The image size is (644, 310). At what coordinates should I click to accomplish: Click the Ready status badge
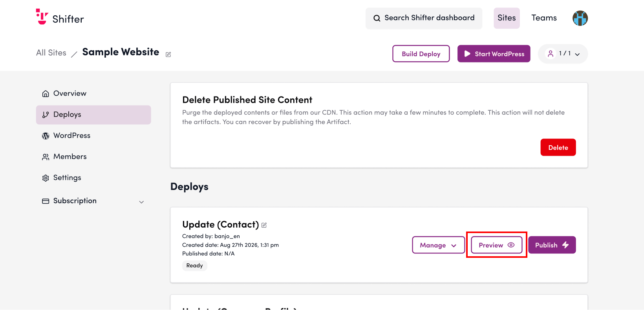click(195, 266)
